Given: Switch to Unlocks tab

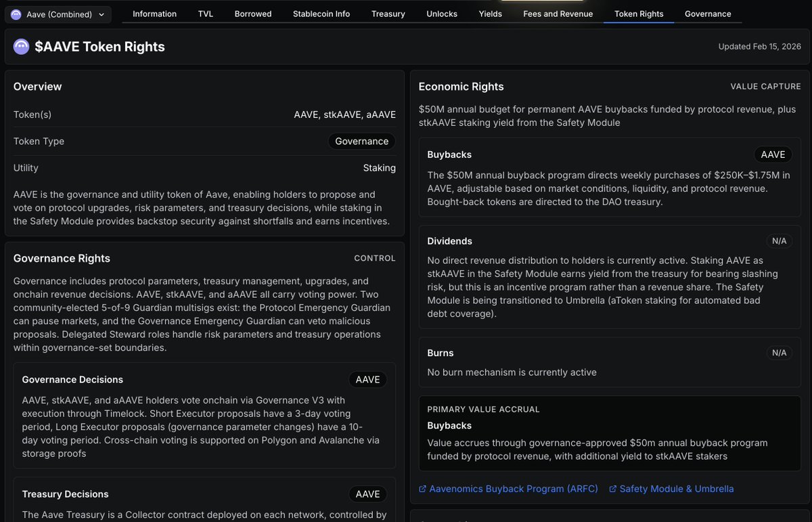Looking at the screenshot, I should click(x=442, y=14).
